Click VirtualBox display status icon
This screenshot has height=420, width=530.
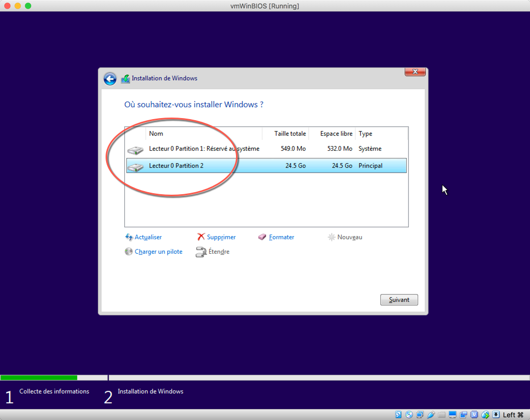click(x=452, y=415)
